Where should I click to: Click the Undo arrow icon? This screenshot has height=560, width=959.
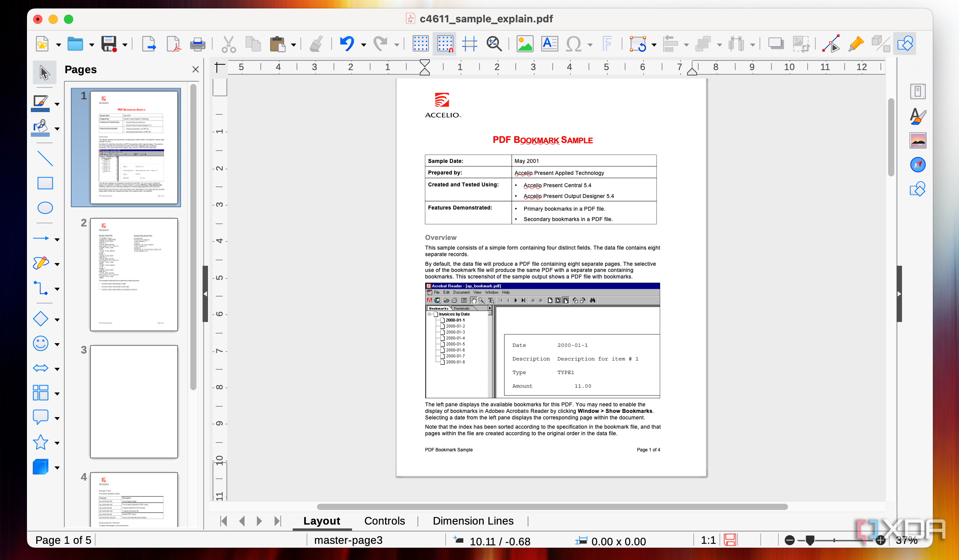coord(347,44)
